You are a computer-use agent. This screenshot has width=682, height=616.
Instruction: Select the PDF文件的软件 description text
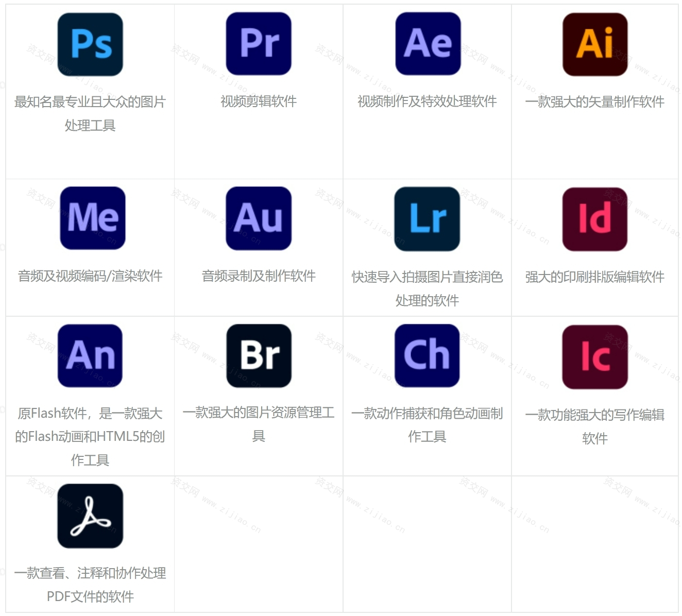(x=90, y=585)
